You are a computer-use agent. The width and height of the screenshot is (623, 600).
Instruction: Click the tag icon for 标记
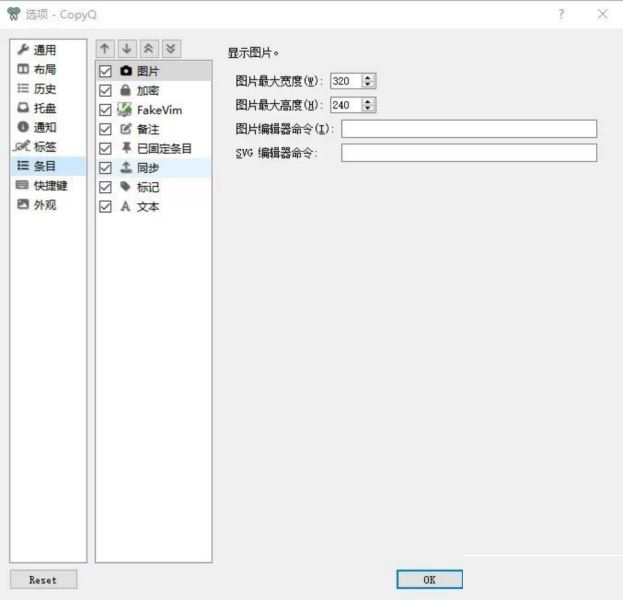coord(126,186)
